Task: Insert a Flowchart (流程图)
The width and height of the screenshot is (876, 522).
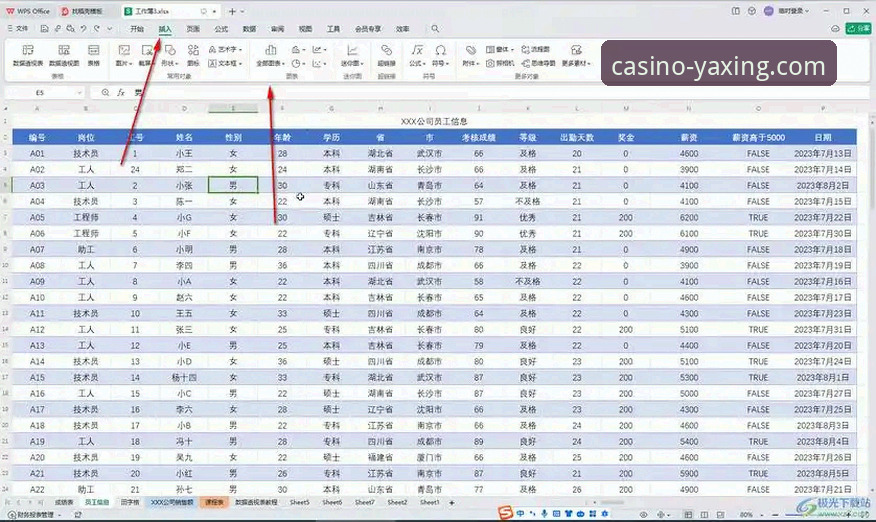Action: [535, 49]
